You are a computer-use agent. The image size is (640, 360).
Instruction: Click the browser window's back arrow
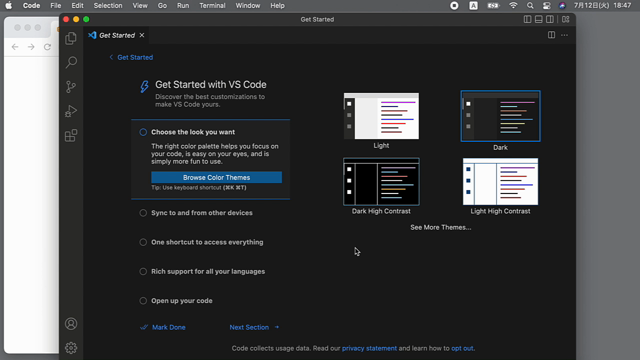point(15,47)
